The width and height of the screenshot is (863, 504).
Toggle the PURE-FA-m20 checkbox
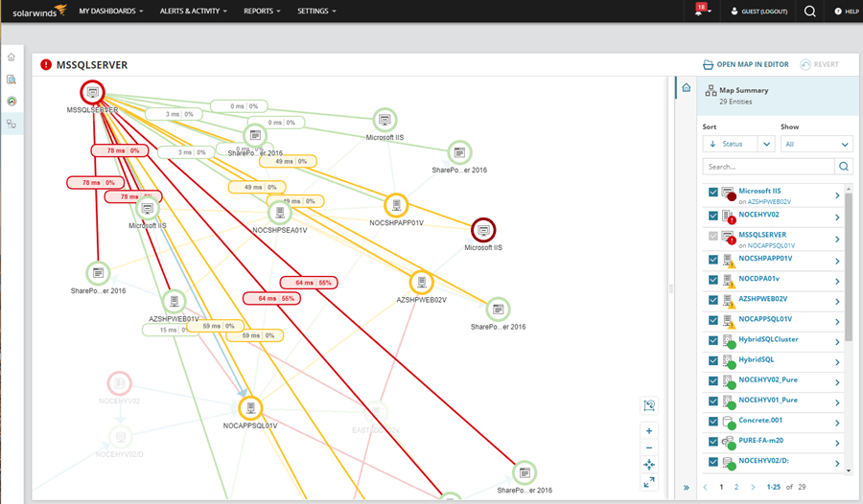(x=713, y=442)
